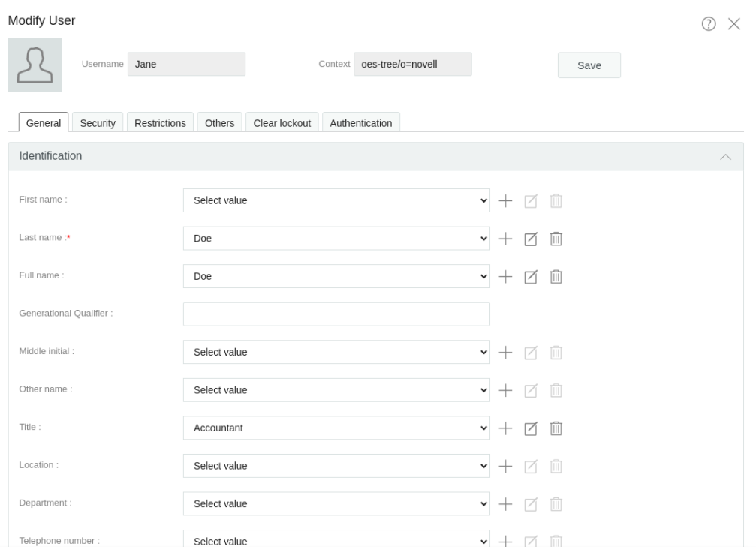Delete the Full name value
The image size is (756, 547).
[x=556, y=276]
